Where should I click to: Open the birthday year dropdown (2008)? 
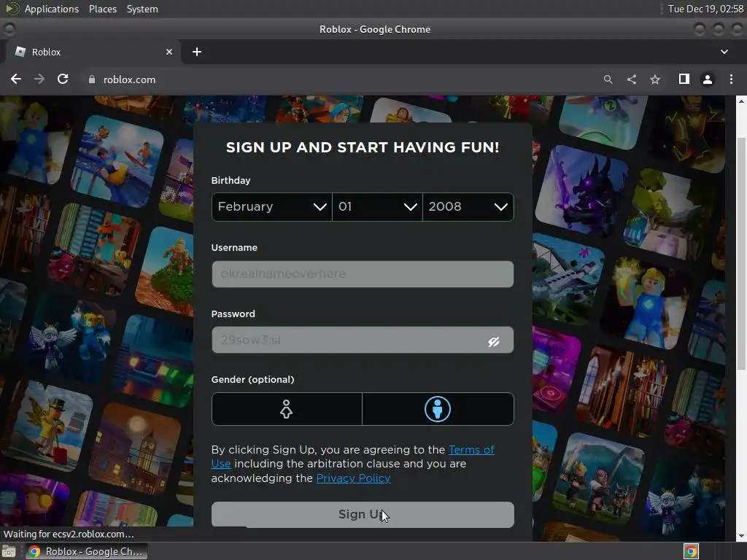pyautogui.click(x=468, y=206)
